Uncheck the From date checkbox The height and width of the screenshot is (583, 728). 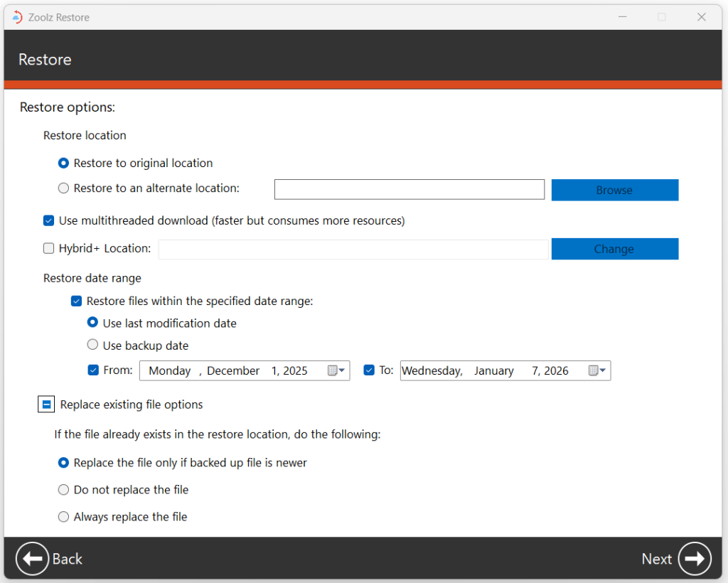93,370
